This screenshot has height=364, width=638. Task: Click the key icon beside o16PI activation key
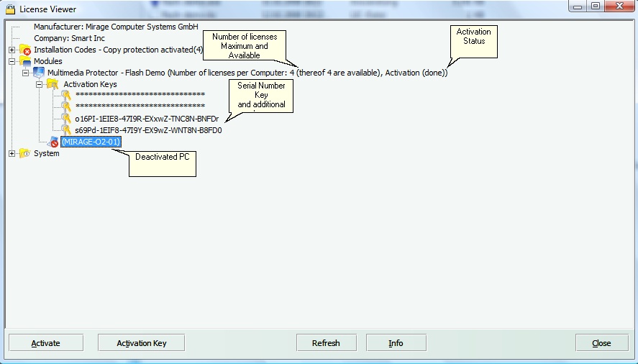(x=66, y=119)
